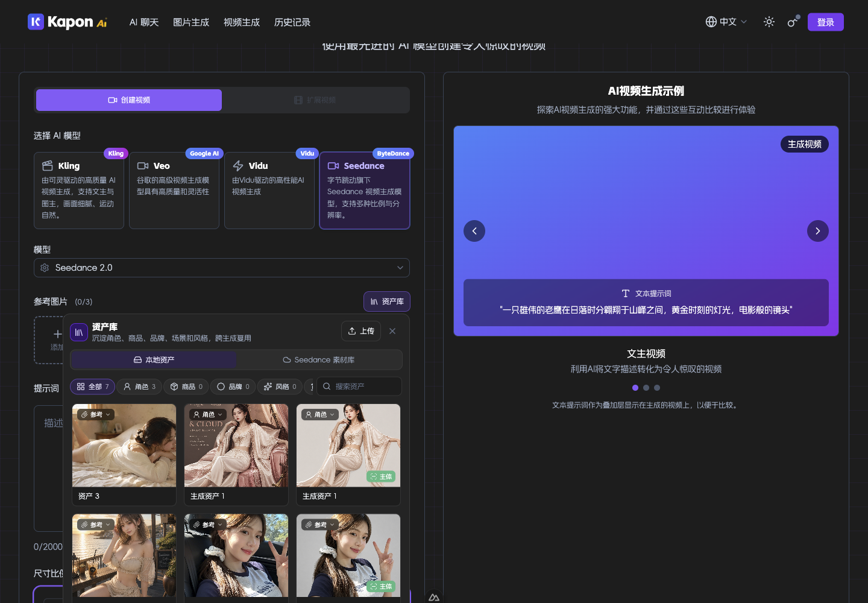The height and width of the screenshot is (603, 868).
Task: Show next example with right carousel arrow
Action: 818,231
